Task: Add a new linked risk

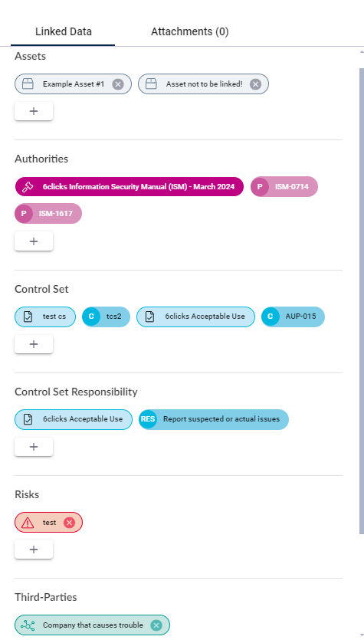Action: (34, 550)
